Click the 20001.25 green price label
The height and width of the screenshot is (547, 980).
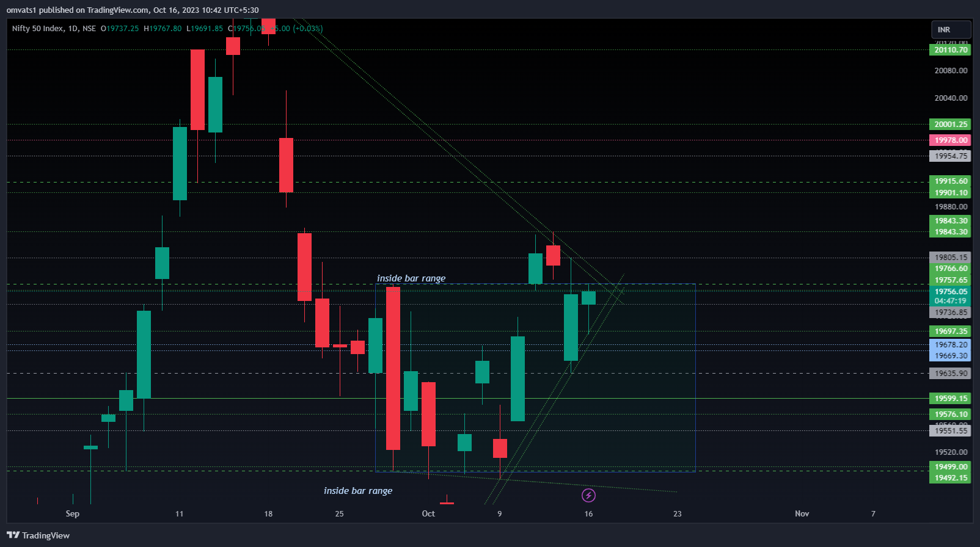point(950,125)
